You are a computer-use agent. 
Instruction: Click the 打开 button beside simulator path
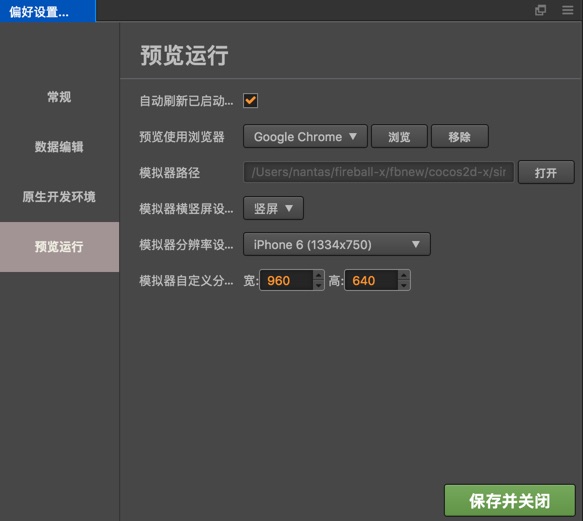(x=546, y=173)
